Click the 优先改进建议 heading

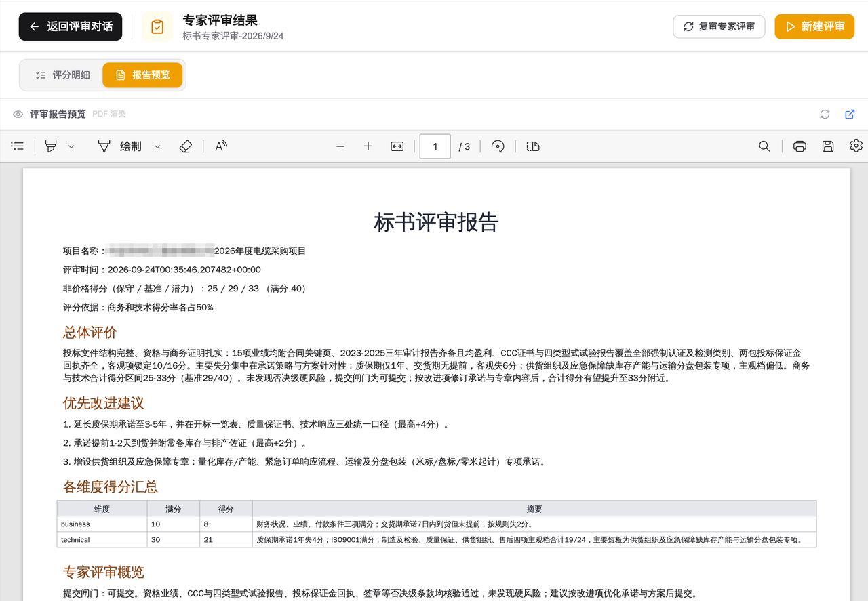click(104, 403)
